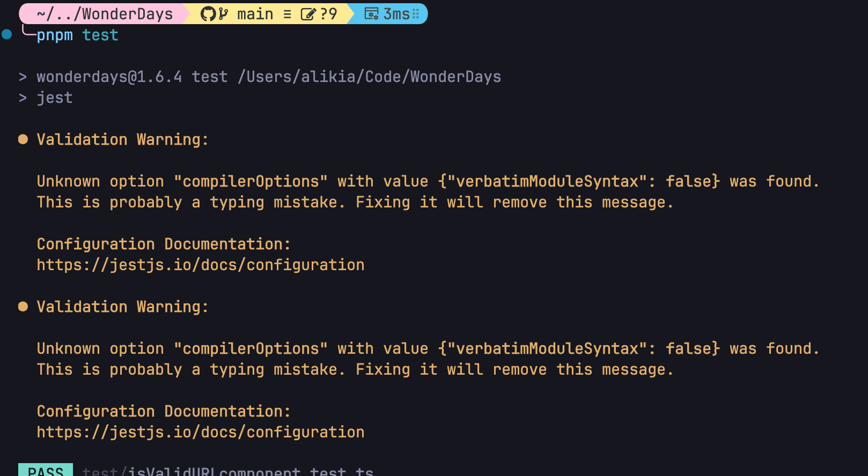The height and width of the screenshot is (476, 868).
Task: Click the dotted grid icon after 3ms
Action: [x=416, y=14]
